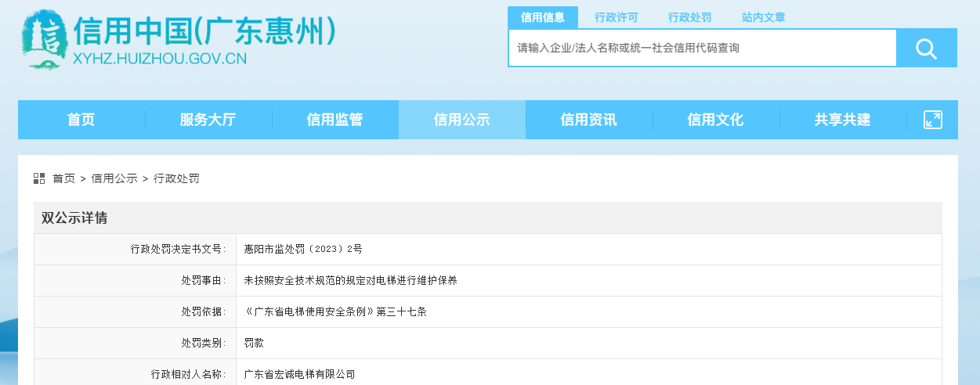Click the 罚款 value cell

point(589,343)
